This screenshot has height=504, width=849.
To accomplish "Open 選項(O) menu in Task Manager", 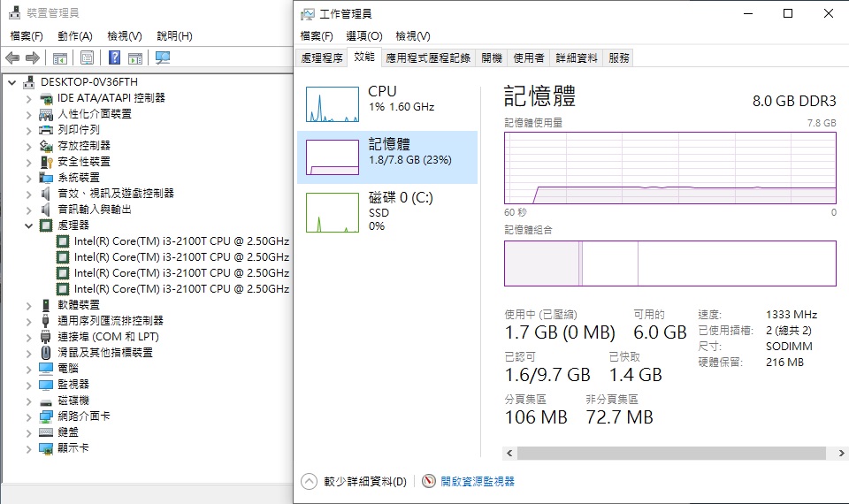I will point(364,36).
